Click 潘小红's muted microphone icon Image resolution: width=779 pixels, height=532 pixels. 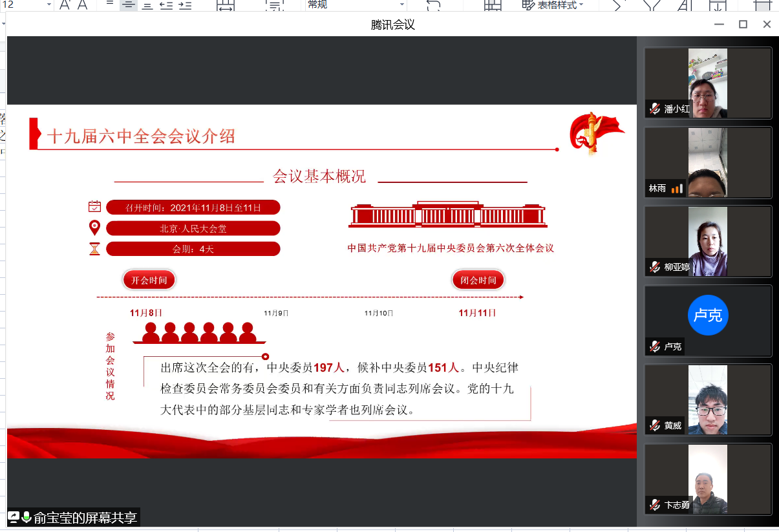(x=655, y=109)
